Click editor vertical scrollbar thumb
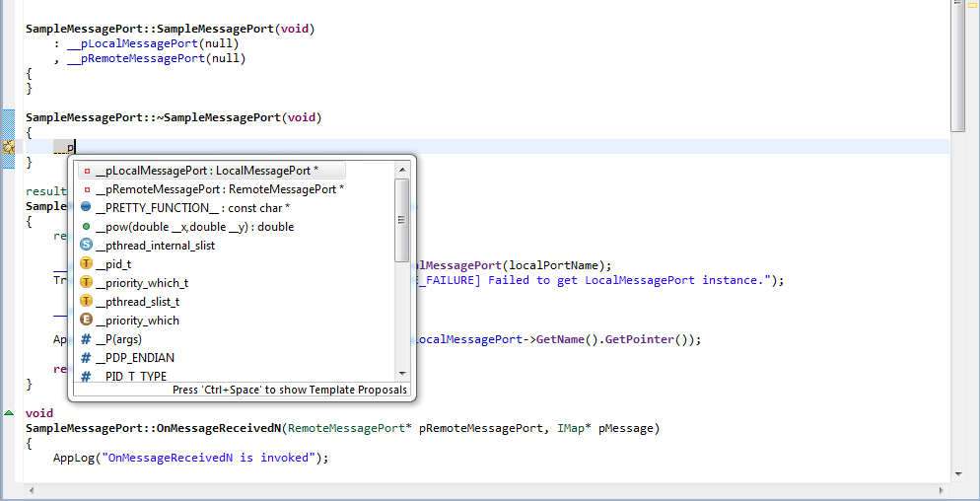 958,66
